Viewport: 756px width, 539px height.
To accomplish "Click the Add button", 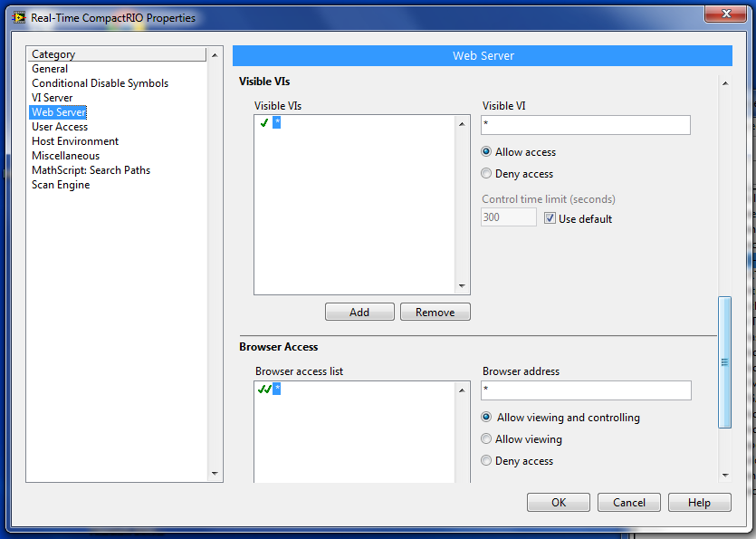I will click(359, 312).
